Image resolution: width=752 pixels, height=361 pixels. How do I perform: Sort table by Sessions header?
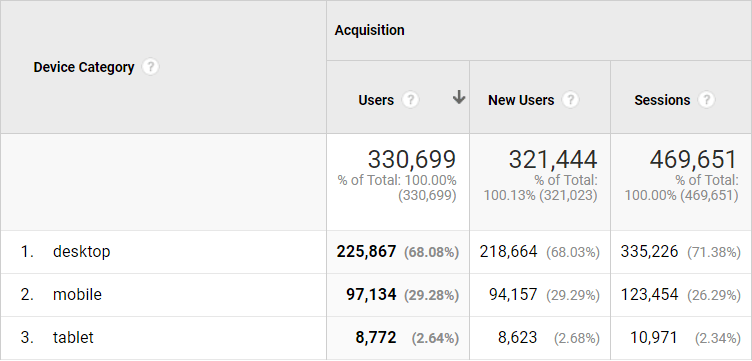tap(662, 100)
